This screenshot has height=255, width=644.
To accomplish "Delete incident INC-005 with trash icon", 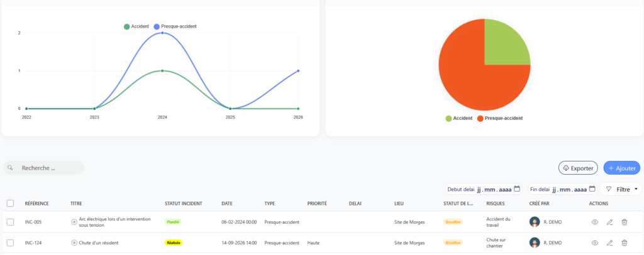I will coord(625,222).
